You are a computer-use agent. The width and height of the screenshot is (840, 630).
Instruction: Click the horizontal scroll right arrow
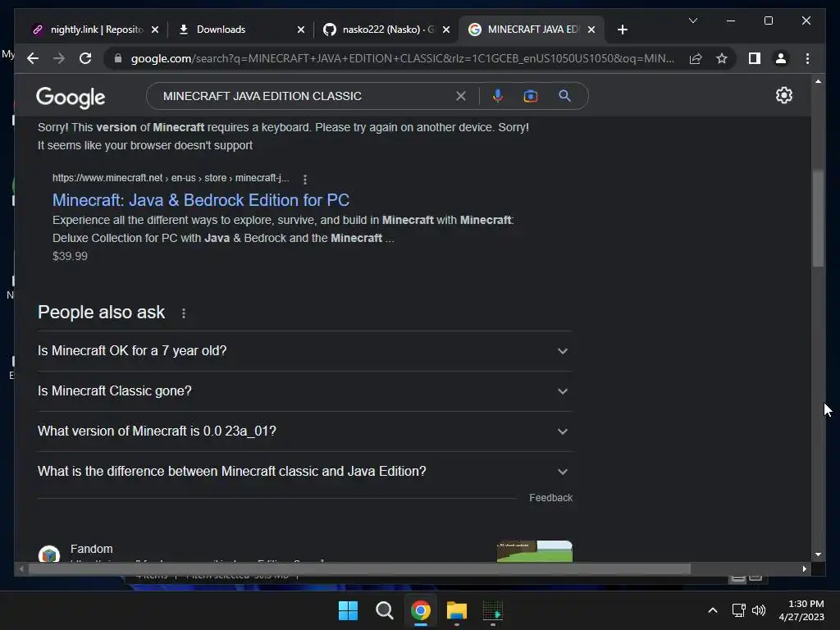[804, 569]
